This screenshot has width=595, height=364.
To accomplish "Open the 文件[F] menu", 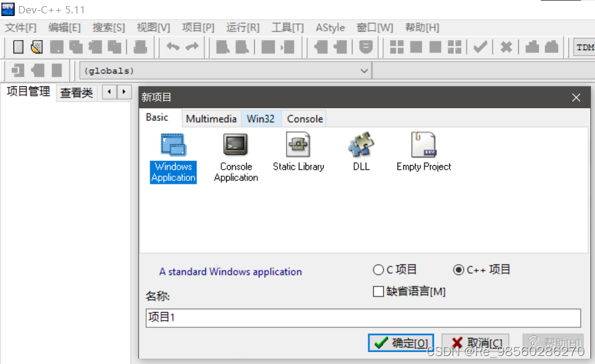I will pyautogui.click(x=21, y=27).
